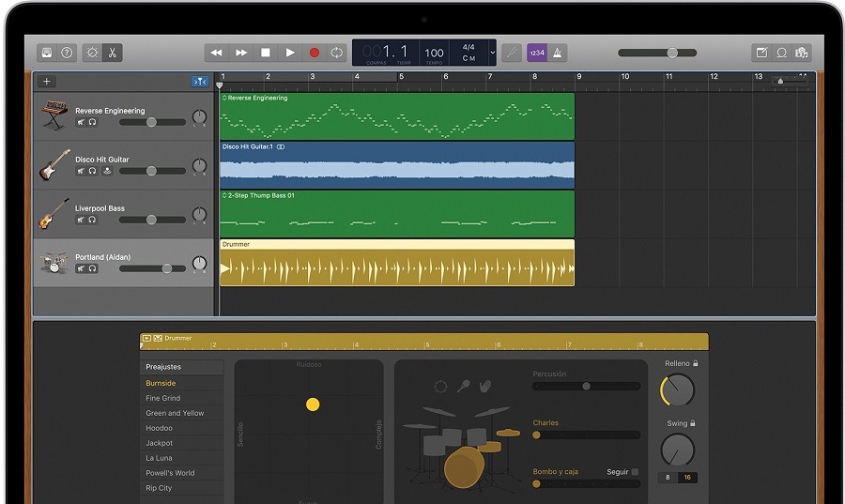
Task: Toggle the metronome button
Action: coord(557,53)
